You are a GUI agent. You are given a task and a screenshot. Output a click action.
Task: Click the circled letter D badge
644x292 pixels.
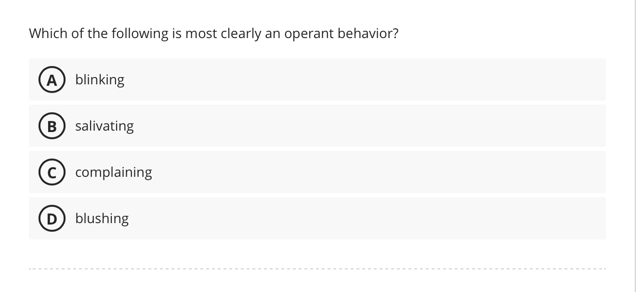(x=52, y=218)
